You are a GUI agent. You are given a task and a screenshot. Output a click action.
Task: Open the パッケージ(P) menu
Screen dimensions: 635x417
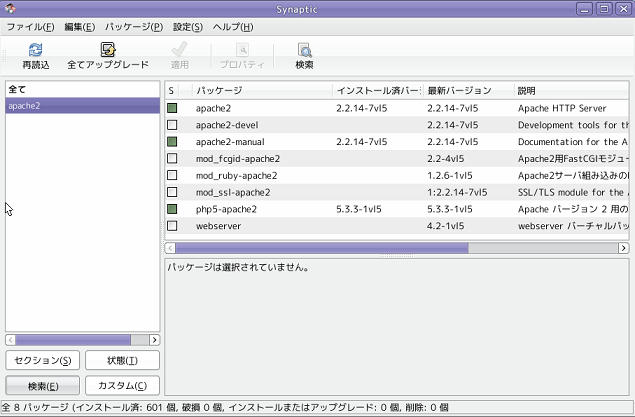coord(134,27)
